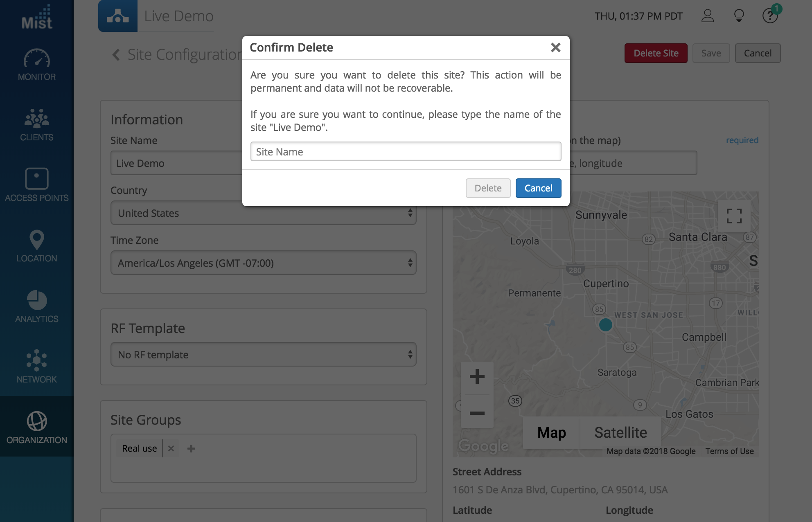This screenshot has width=812, height=522.
Task: Select the Location pin icon
Action: 37,245
